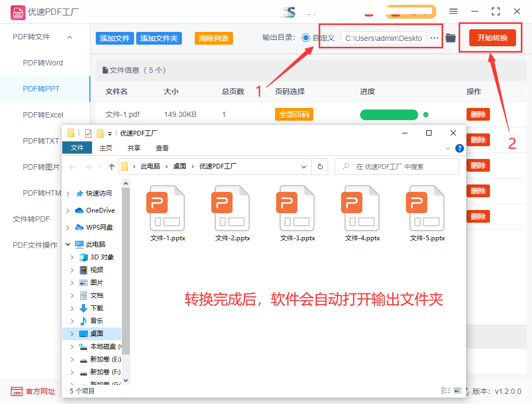Click the green completed checkmark of 文件-1.pdf
The height and width of the screenshot is (404, 532).
point(426,115)
